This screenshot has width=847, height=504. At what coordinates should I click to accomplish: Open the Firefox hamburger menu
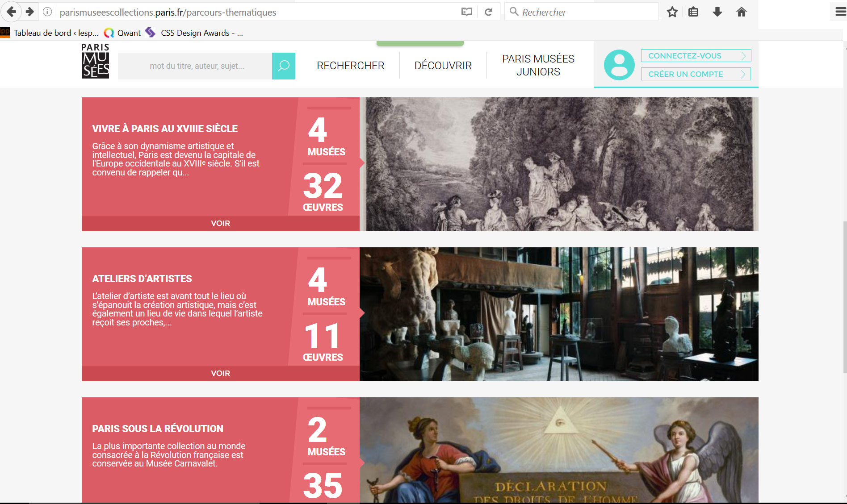[840, 12]
